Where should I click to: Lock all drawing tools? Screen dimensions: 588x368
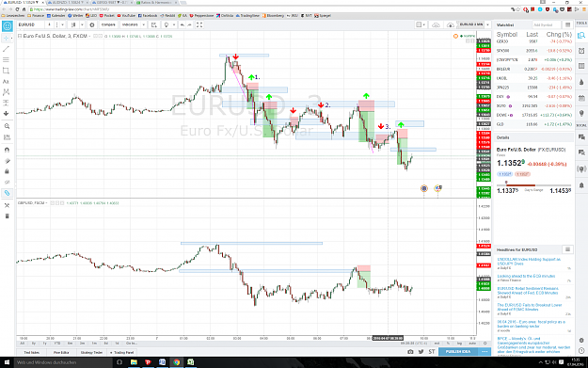[7, 171]
